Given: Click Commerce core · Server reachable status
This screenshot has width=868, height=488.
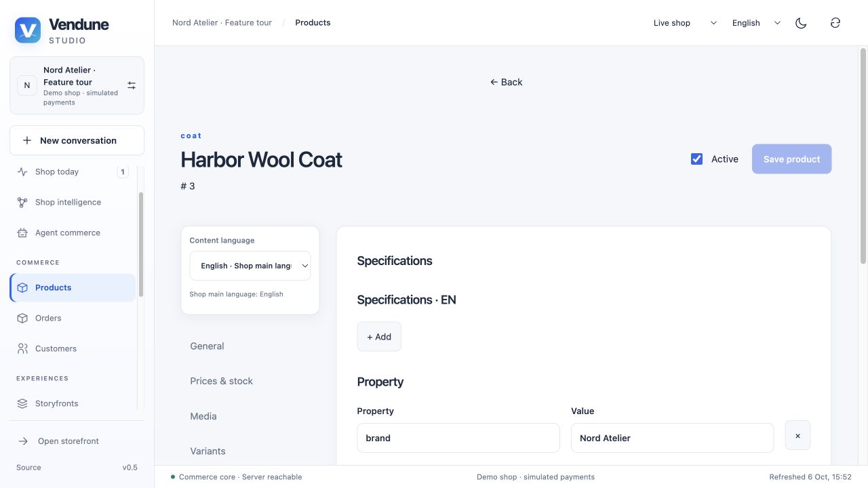Looking at the screenshot, I should click(237, 477).
